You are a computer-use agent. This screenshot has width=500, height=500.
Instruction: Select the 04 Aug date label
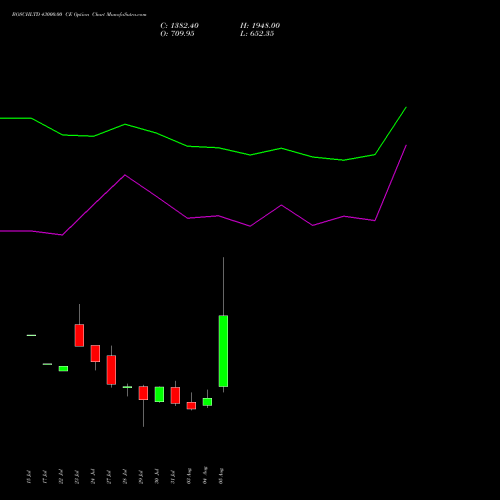tap(205, 475)
